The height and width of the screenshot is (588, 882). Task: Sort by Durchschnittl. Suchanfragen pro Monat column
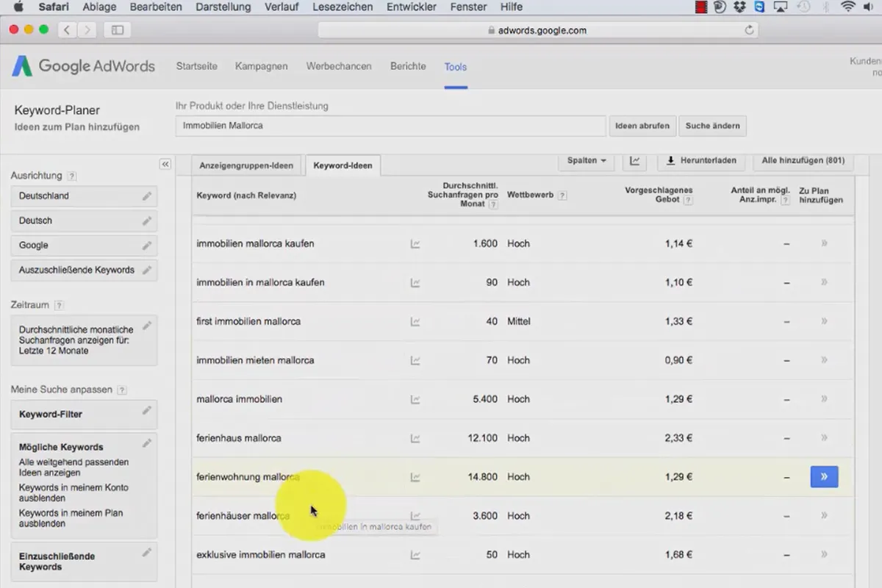(x=462, y=195)
